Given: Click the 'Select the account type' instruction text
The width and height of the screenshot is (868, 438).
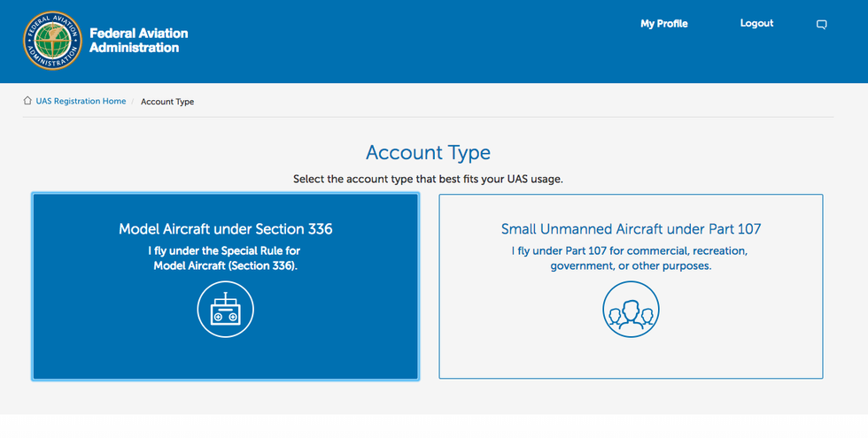Looking at the screenshot, I should pos(428,179).
